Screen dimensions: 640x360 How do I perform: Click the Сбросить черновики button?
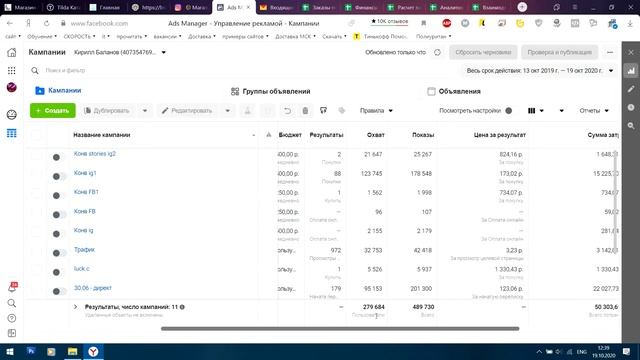(483, 52)
